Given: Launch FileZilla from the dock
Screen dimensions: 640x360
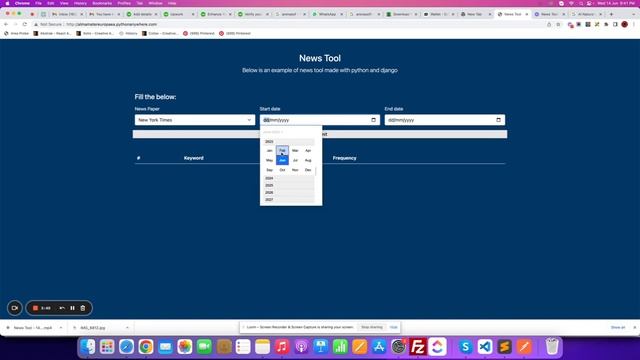Looking at the screenshot, I should 418,347.
